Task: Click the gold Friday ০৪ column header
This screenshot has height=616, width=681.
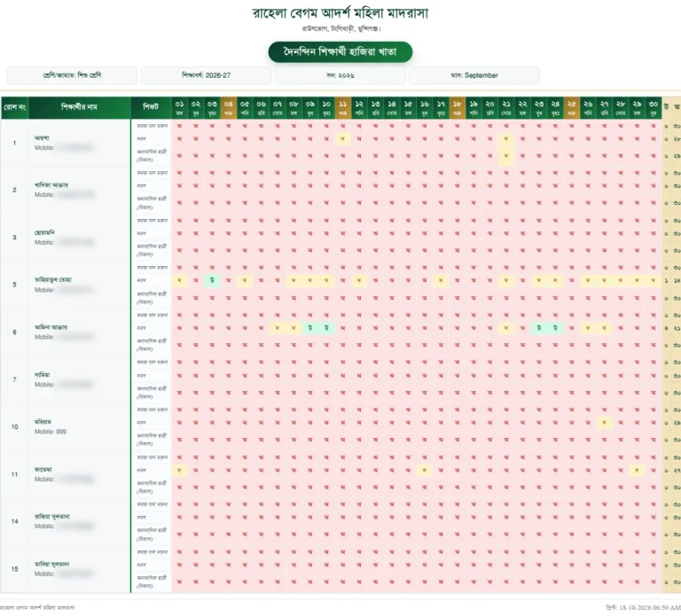Action: [229, 107]
